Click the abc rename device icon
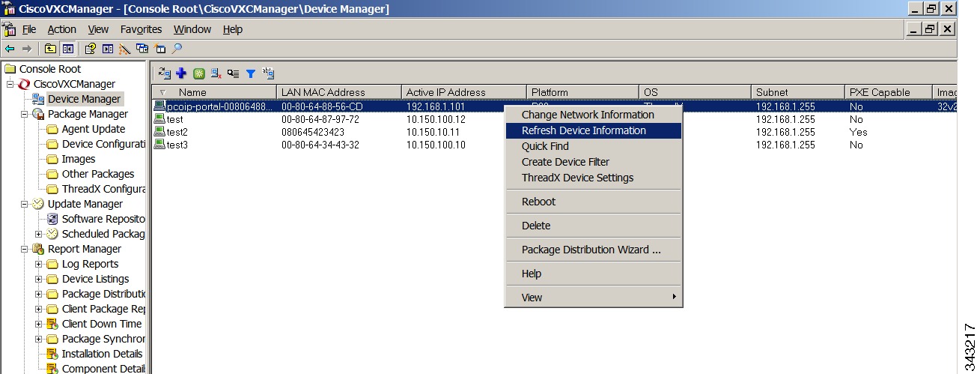The image size is (980, 374). tap(269, 73)
